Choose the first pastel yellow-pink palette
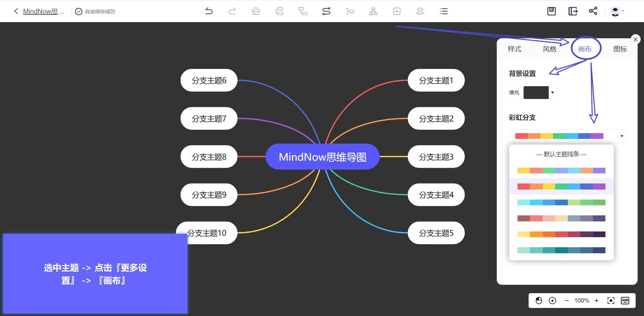This screenshot has width=644, height=316. [x=561, y=170]
